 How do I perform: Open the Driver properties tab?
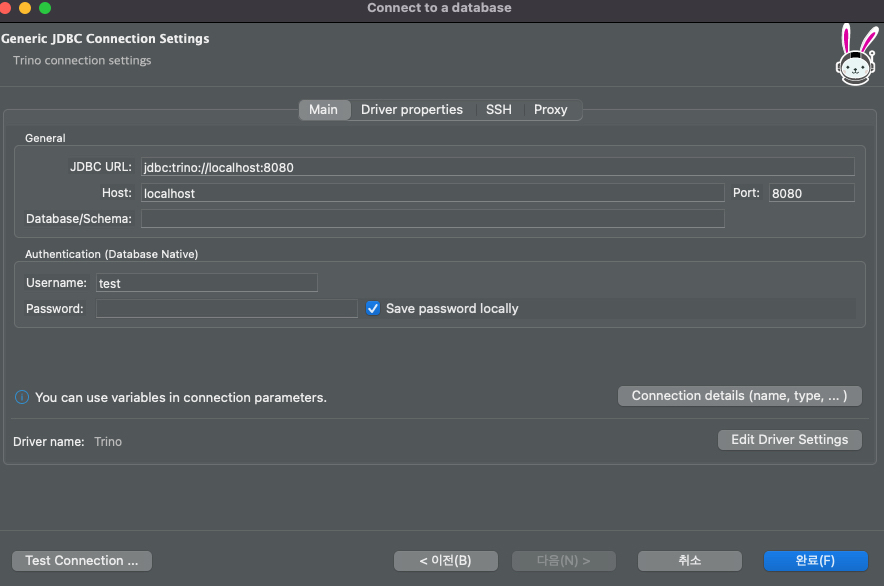412,110
